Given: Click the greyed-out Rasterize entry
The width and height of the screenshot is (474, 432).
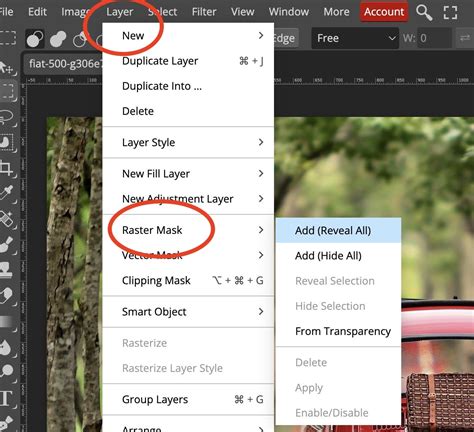Looking at the screenshot, I should [188, 343].
